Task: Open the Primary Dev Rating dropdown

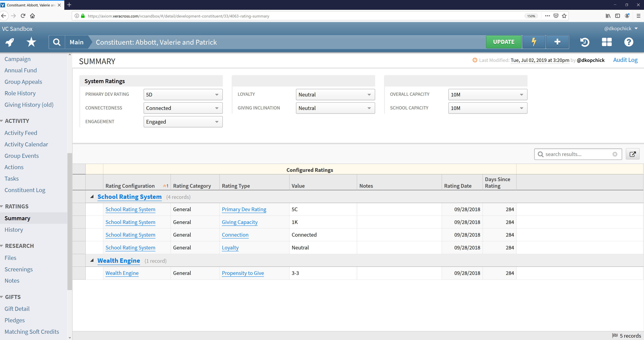Action: click(x=183, y=95)
